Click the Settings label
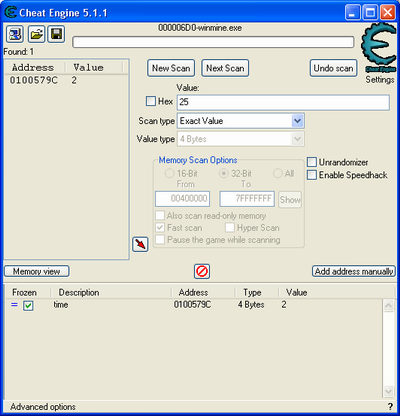 pyautogui.click(x=380, y=80)
